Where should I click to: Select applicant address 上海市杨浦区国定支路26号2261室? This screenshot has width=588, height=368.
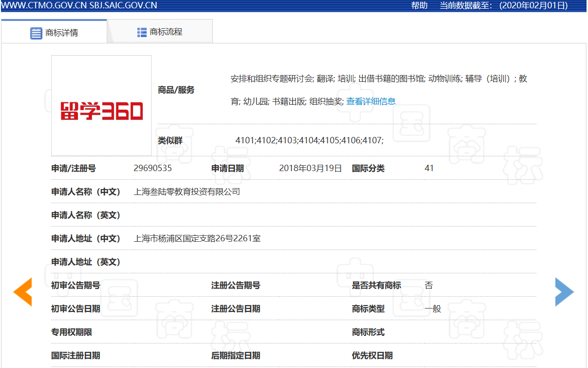pyautogui.click(x=197, y=238)
